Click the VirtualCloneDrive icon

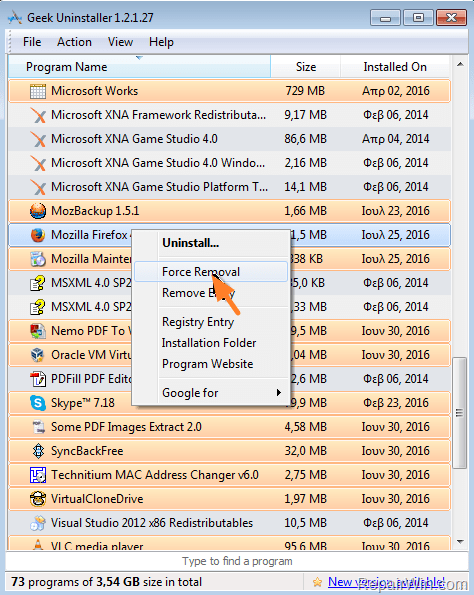pyautogui.click(x=38, y=499)
